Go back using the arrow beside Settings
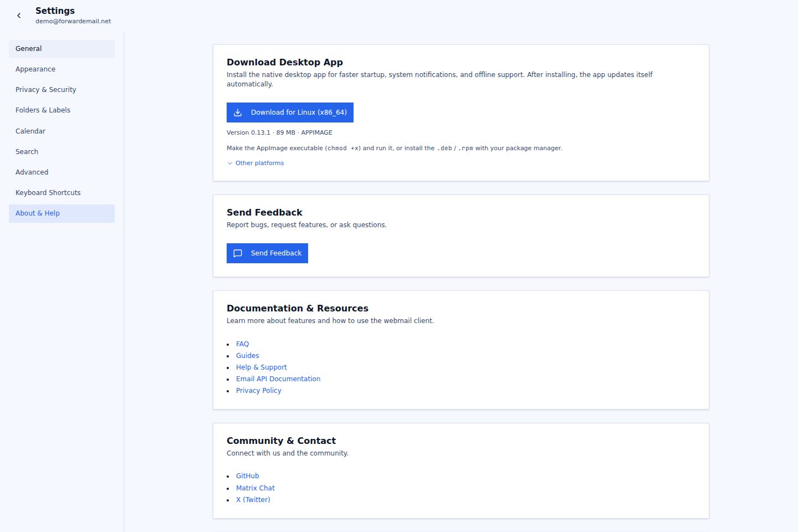Image resolution: width=798 pixels, height=532 pixels. [x=19, y=16]
